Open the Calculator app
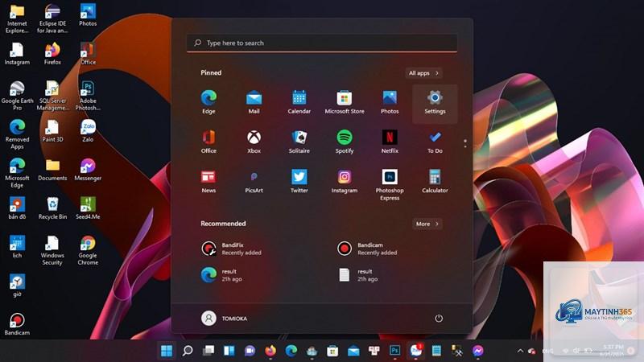 coord(435,182)
